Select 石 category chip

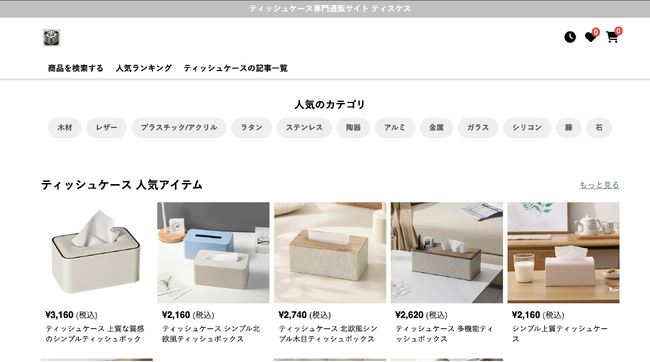[599, 128]
